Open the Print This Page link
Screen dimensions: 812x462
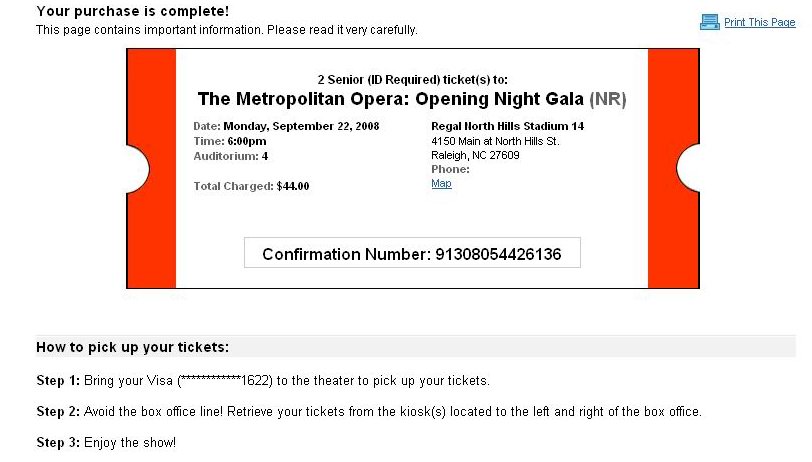pyautogui.click(x=759, y=22)
